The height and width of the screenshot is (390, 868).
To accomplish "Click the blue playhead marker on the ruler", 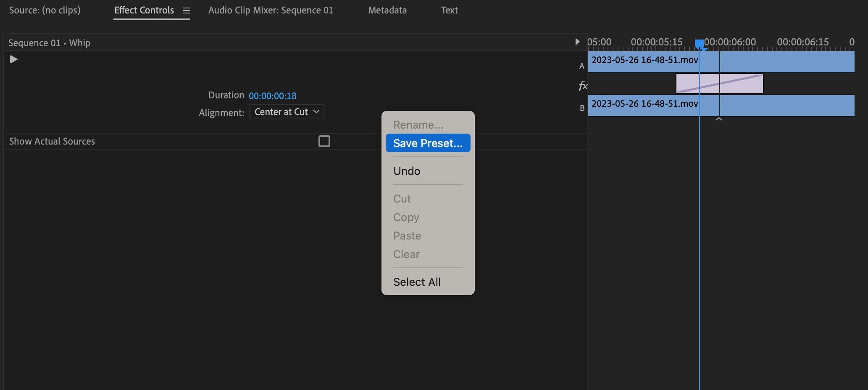I will pos(700,45).
